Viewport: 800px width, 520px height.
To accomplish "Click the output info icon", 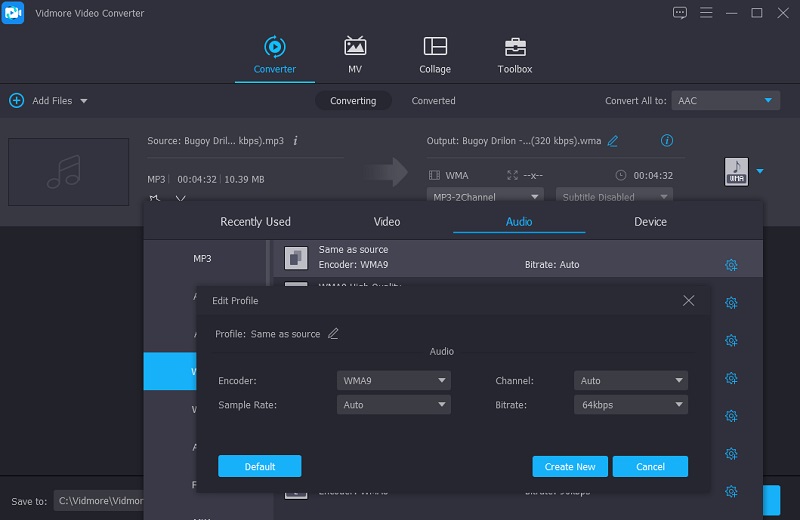I will coord(667,141).
